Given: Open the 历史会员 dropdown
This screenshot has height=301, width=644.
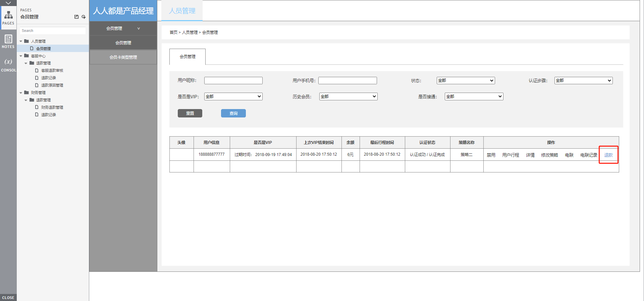Looking at the screenshot, I should click(348, 97).
